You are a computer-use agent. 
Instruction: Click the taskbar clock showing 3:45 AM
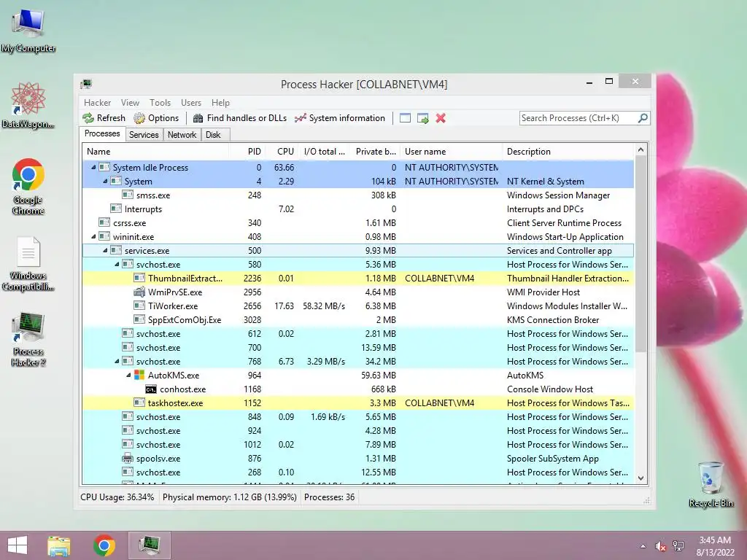(715, 546)
